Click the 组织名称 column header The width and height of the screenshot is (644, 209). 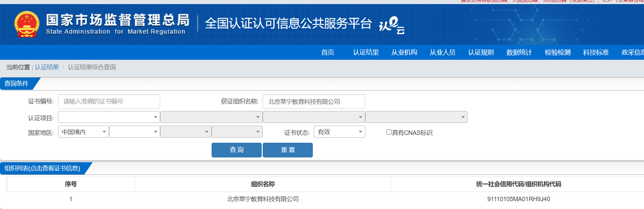263,184
